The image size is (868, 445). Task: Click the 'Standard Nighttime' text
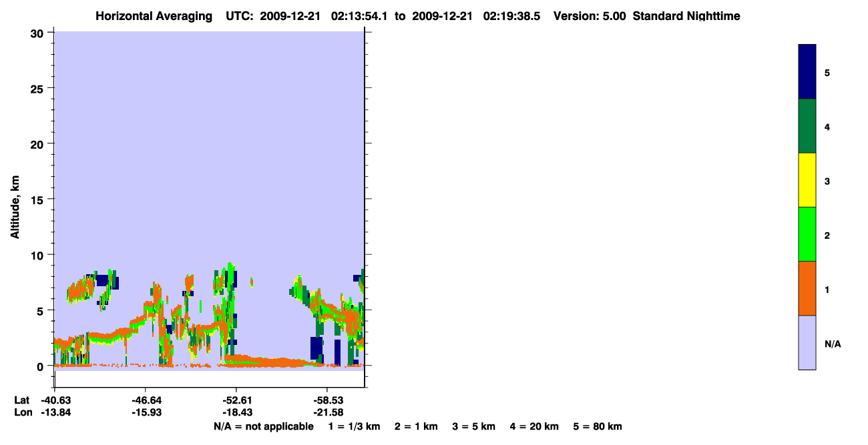point(686,16)
